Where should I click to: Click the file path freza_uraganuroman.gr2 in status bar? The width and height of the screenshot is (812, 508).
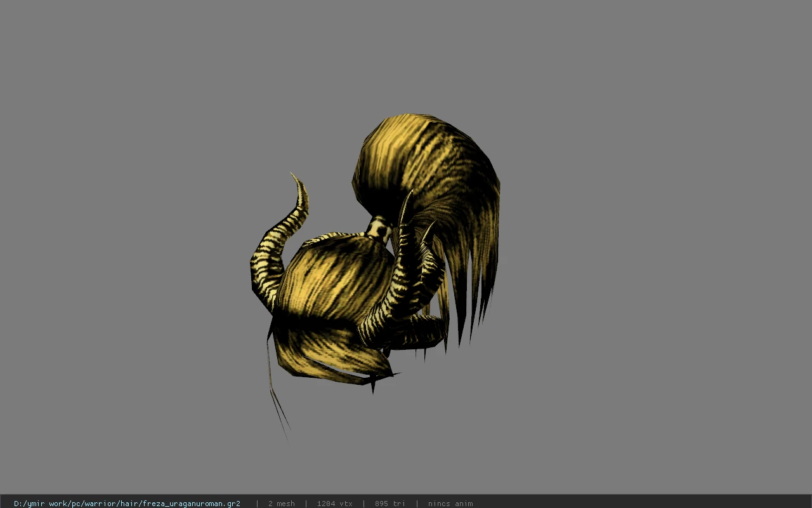click(x=127, y=504)
